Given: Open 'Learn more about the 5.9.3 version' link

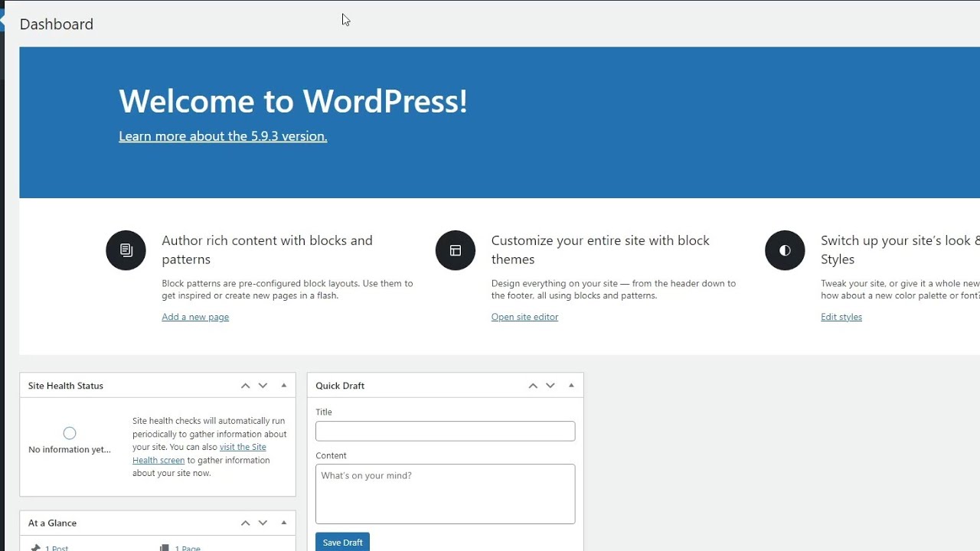Looking at the screenshot, I should [x=223, y=136].
